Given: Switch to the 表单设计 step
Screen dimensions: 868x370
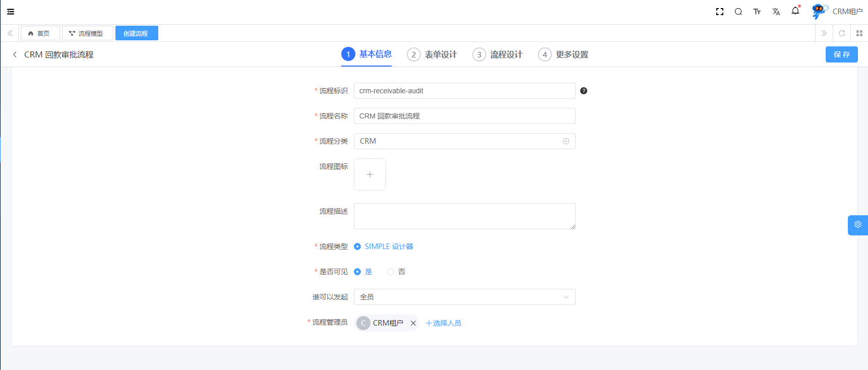Looking at the screenshot, I should 432,54.
